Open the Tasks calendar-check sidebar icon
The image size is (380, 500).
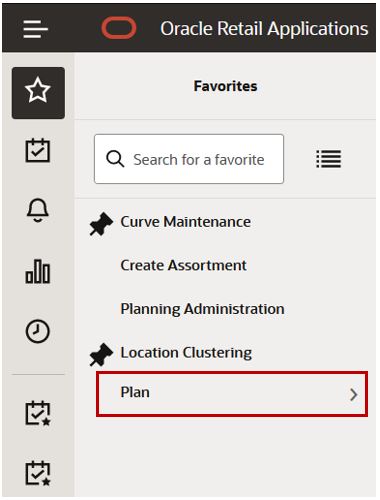pyautogui.click(x=38, y=150)
